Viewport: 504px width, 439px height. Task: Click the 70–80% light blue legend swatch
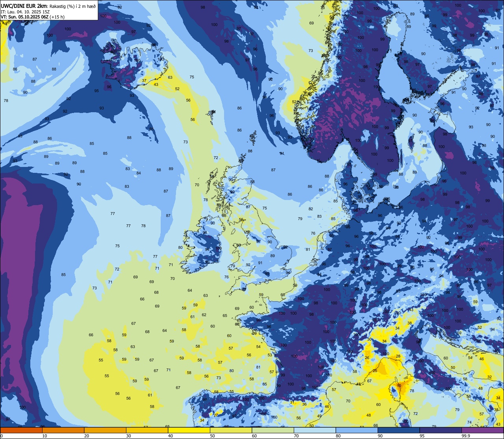pyautogui.click(x=315, y=430)
